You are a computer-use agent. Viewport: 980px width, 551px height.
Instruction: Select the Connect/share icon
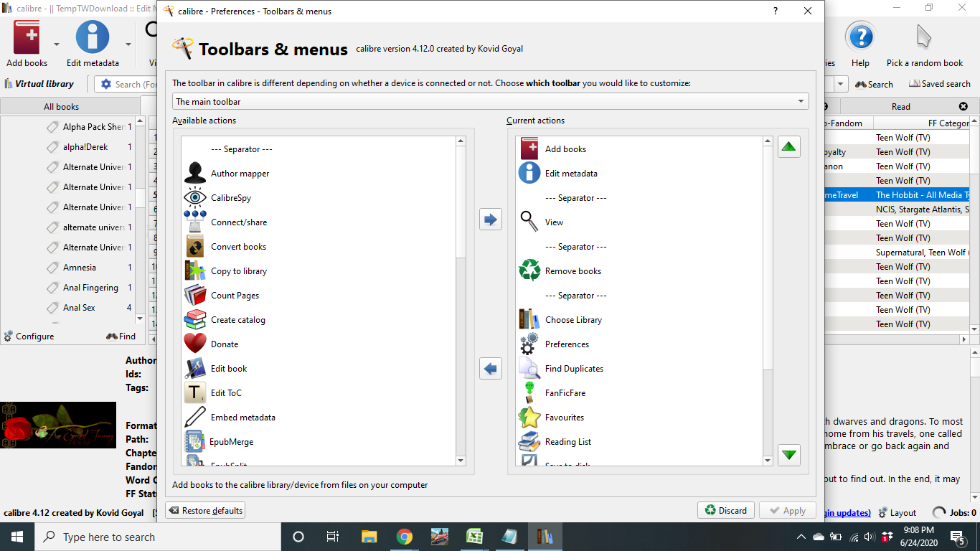pos(195,222)
